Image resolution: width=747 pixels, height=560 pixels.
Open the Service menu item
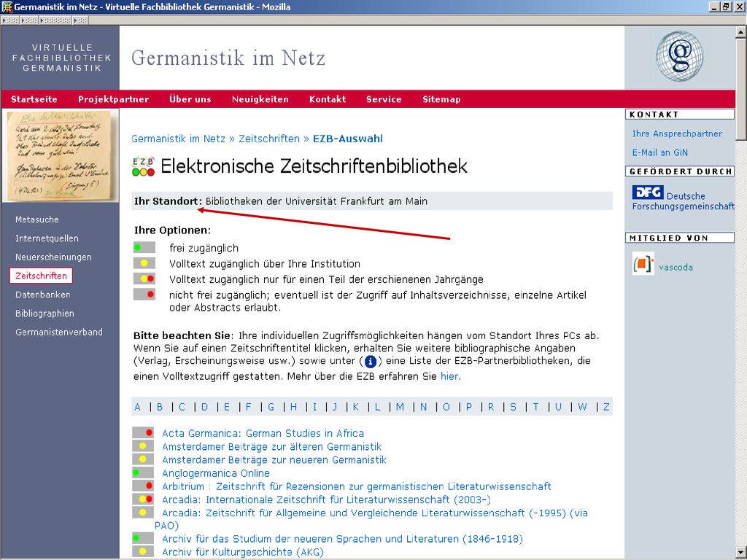pyautogui.click(x=384, y=99)
